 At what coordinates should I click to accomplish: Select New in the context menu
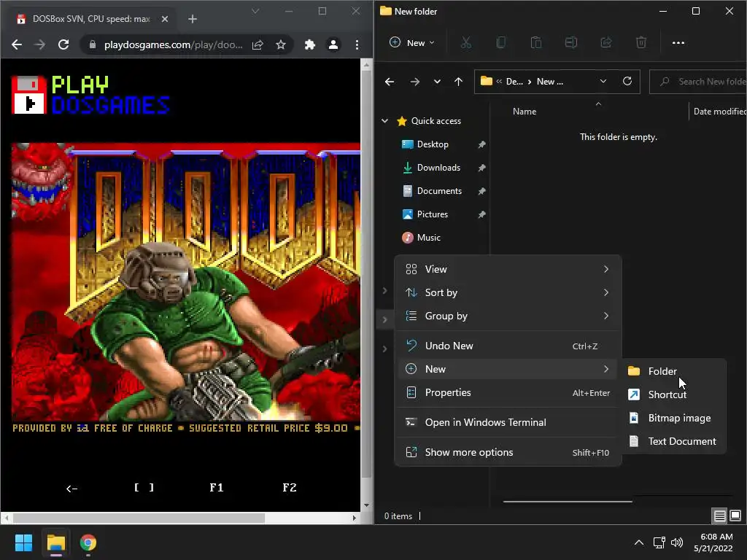pyautogui.click(x=508, y=369)
